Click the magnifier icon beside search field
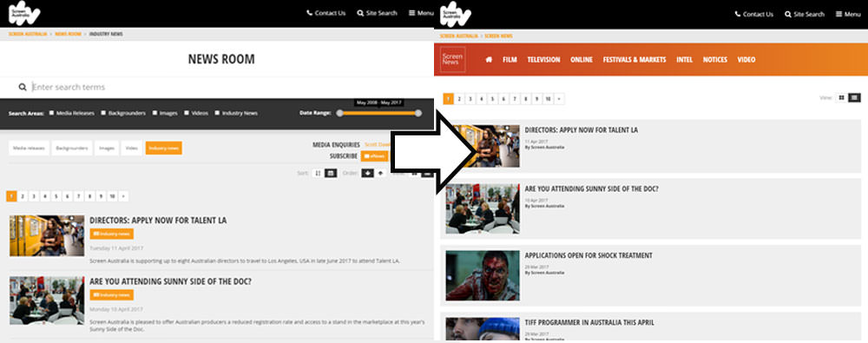868x343 pixels. (23, 87)
